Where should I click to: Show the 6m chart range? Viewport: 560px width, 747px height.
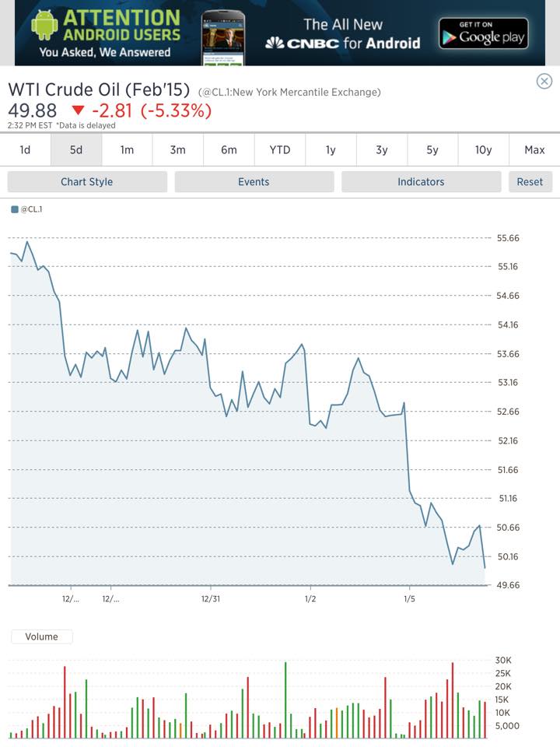click(229, 149)
